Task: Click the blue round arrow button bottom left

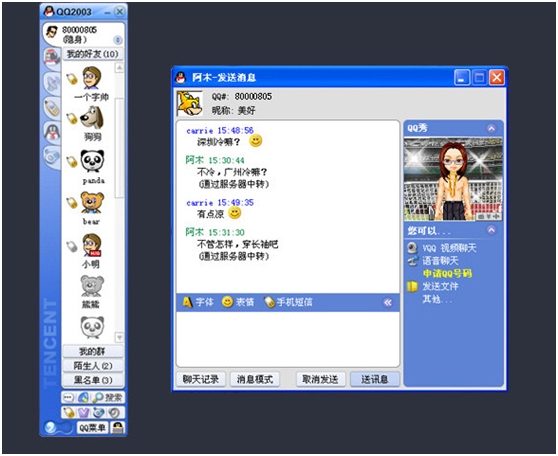Action: (51, 428)
